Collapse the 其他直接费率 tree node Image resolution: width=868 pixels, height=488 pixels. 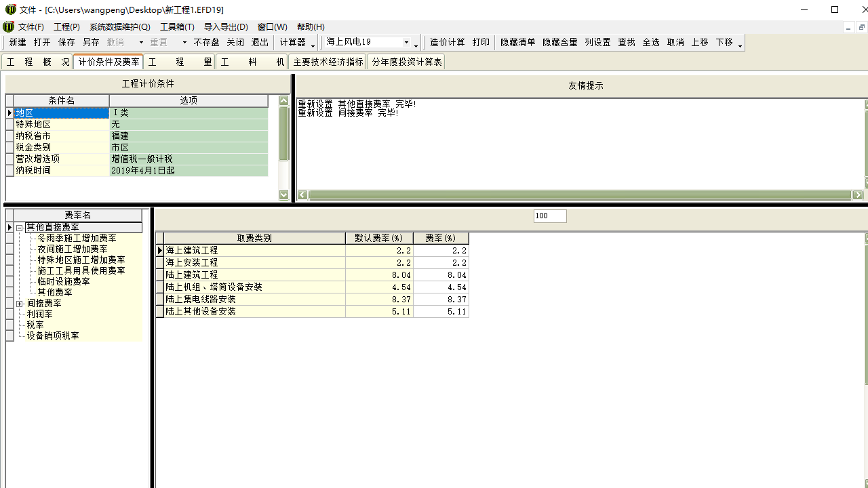20,228
